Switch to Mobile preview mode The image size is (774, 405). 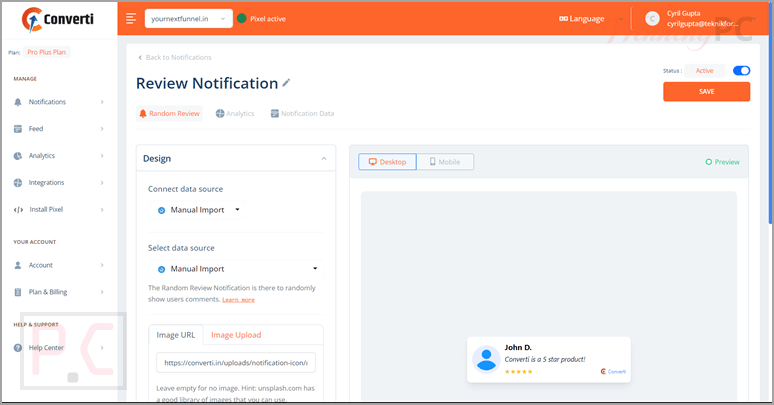coord(445,162)
